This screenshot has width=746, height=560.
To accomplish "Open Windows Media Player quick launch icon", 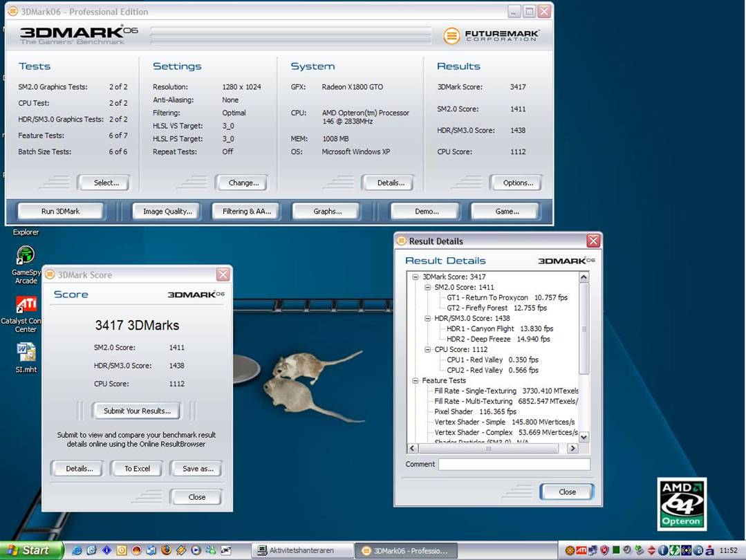I will [196, 550].
